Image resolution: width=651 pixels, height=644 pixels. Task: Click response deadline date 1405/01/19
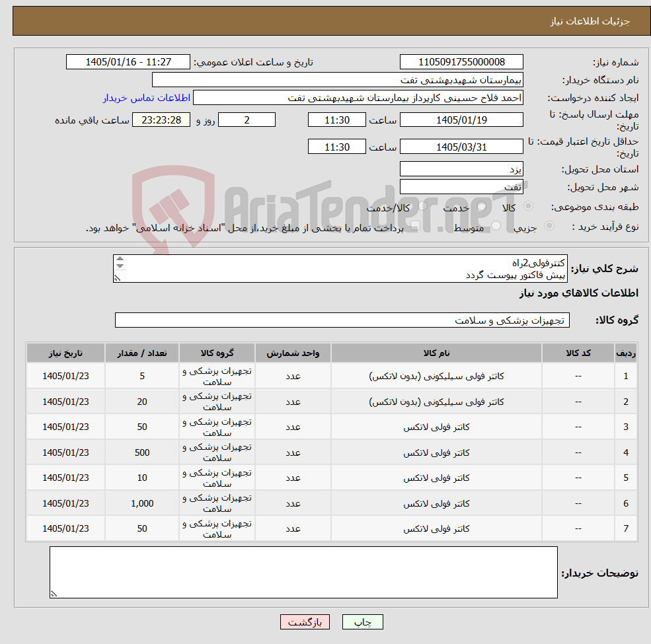[461, 120]
